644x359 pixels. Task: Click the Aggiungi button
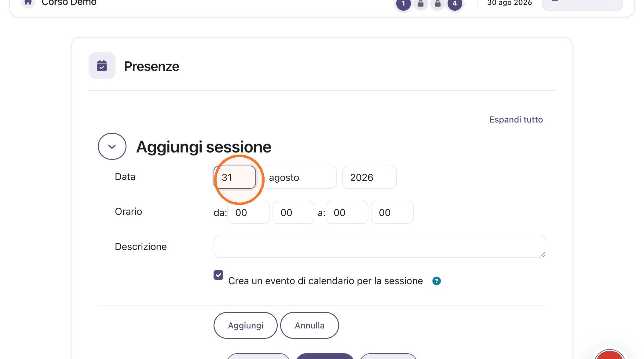pos(246,325)
